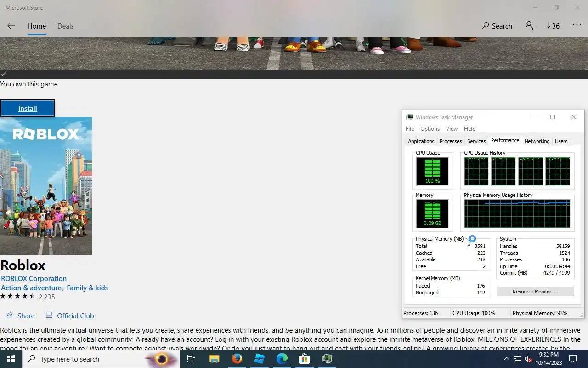Image resolution: width=588 pixels, height=368 pixels.
Task: Launch Firefox from the taskbar
Action: pos(237,359)
